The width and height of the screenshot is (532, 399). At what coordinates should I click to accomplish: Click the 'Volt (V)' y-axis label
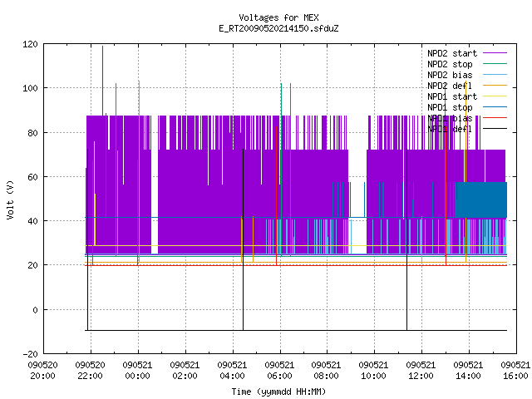[11, 199]
